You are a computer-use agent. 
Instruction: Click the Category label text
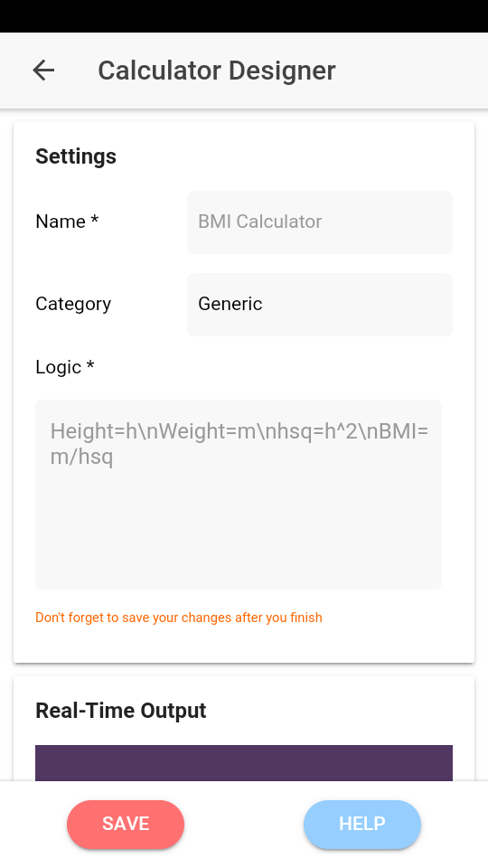[73, 304]
